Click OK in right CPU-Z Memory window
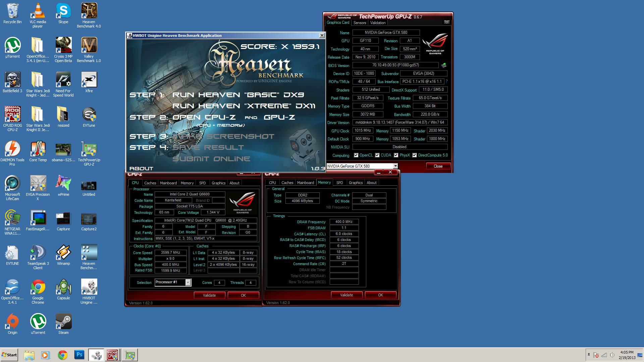Screen dimensions: 644x362 point(380,295)
